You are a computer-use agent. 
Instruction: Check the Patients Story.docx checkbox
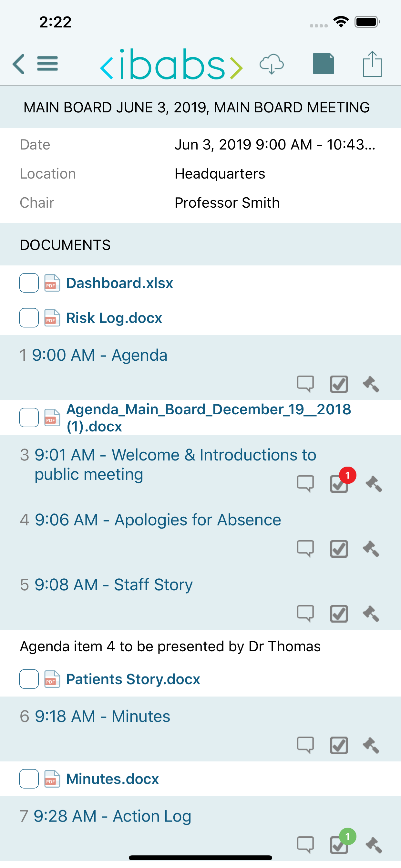[29, 679]
